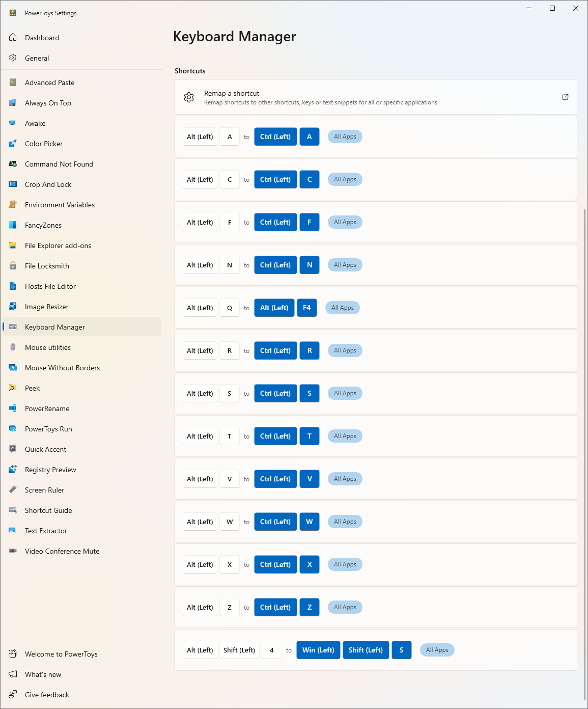Click the Remap a shortcut card
The height and width of the screenshot is (709, 588).
click(376, 97)
